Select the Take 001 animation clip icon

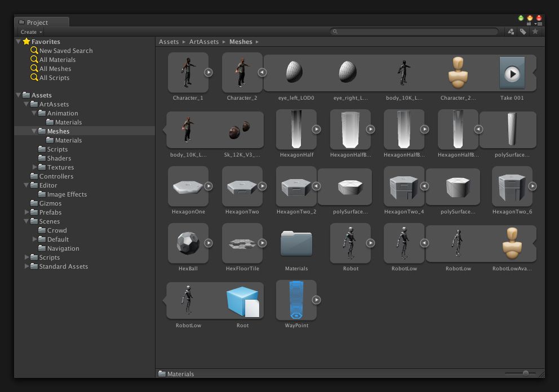[x=512, y=73]
